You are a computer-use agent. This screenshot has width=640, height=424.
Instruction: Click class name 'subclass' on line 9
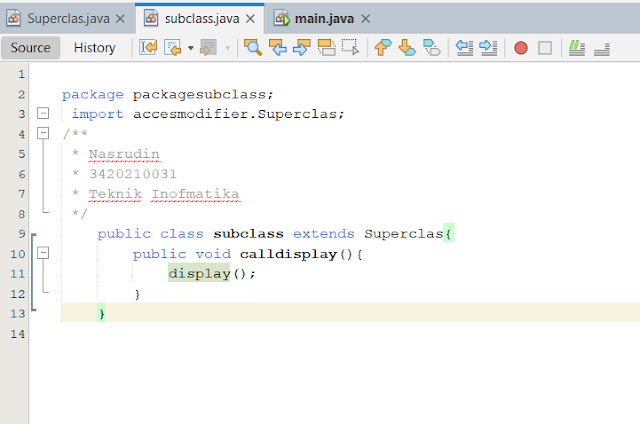coord(248,234)
